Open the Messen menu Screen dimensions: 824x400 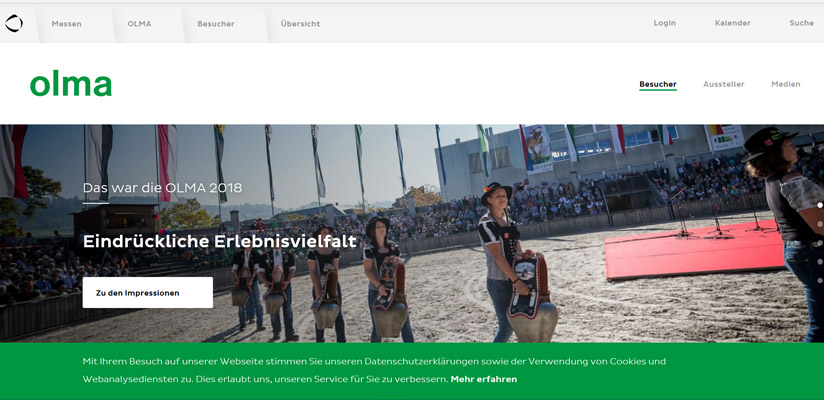(x=67, y=24)
